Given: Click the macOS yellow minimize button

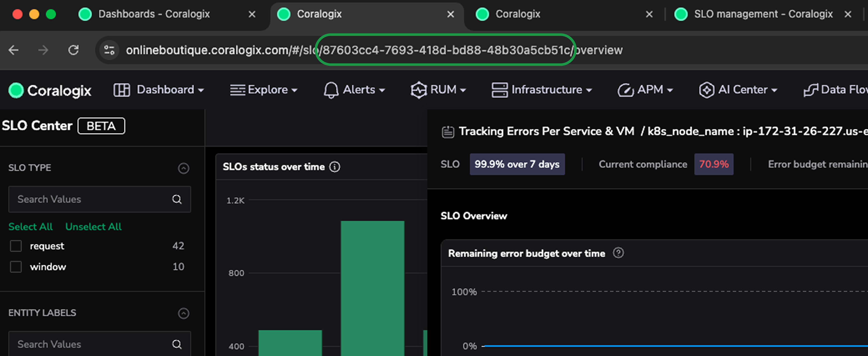Looking at the screenshot, I should 34,14.
